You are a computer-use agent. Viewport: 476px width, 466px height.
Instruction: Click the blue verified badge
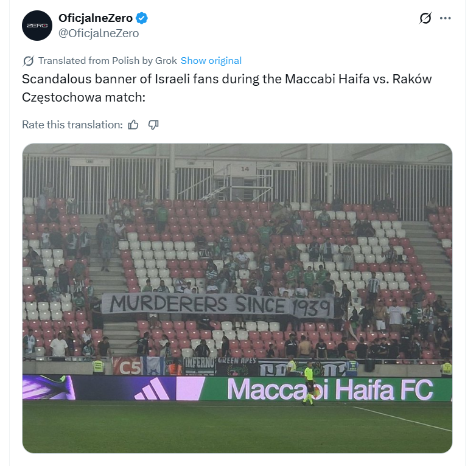[x=142, y=18]
